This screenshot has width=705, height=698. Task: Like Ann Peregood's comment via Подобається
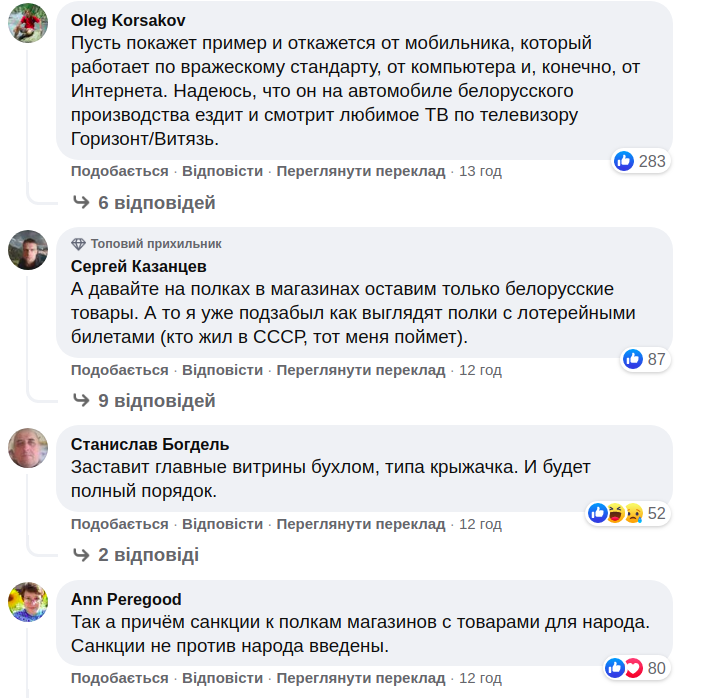point(119,679)
